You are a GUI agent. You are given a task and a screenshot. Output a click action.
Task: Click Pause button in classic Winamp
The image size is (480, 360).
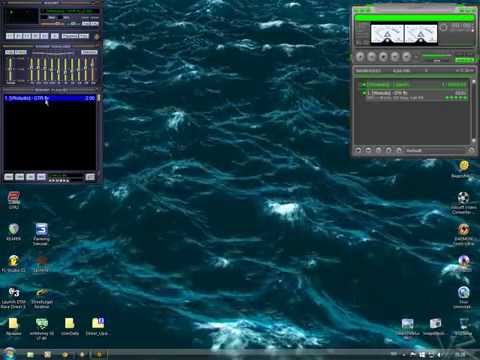pyautogui.click(x=27, y=36)
